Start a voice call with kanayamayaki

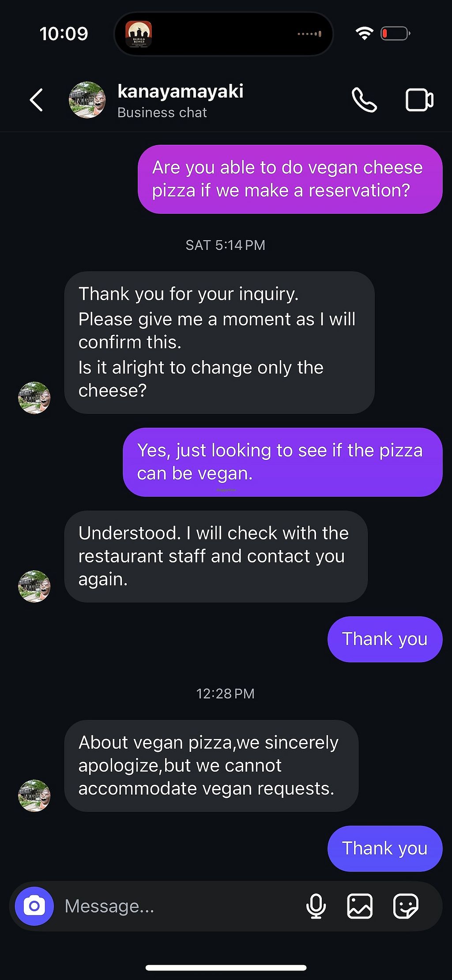click(364, 100)
